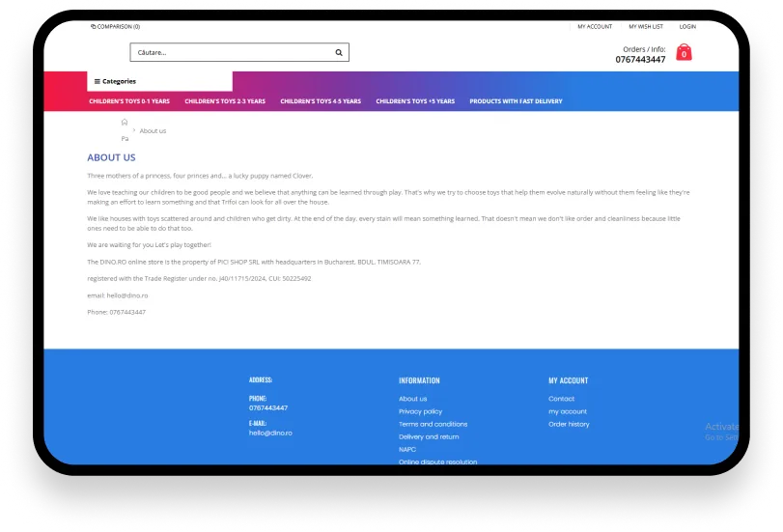Click 'We are waiting for you' line
The height and width of the screenshot is (532, 783).
(150, 245)
